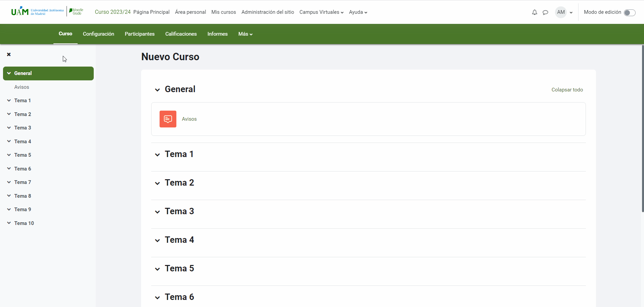This screenshot has width=644, height=307.
Task: Open the Campus Virtuales dropdown
Action: point(321,12)
